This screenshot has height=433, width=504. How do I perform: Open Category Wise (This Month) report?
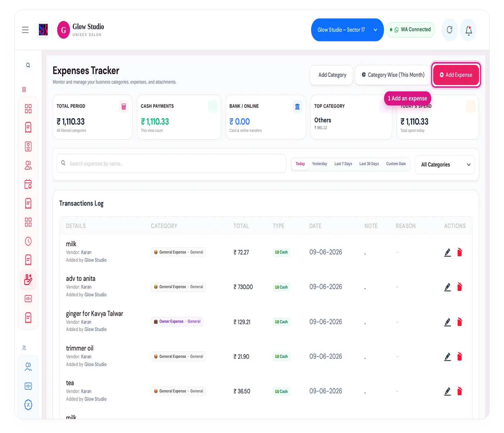click(x=393, y=75)
